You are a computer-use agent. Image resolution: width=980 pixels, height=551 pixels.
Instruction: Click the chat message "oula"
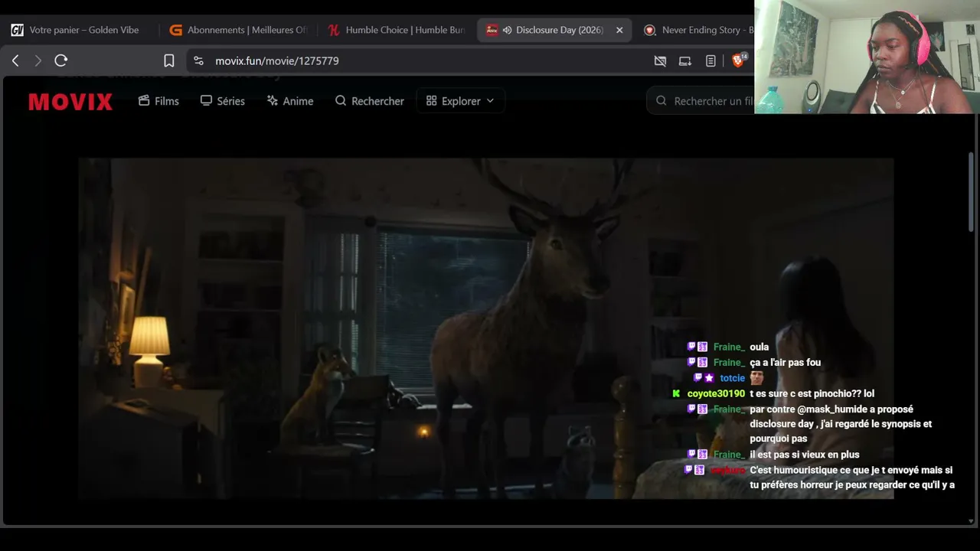(759, 347)
